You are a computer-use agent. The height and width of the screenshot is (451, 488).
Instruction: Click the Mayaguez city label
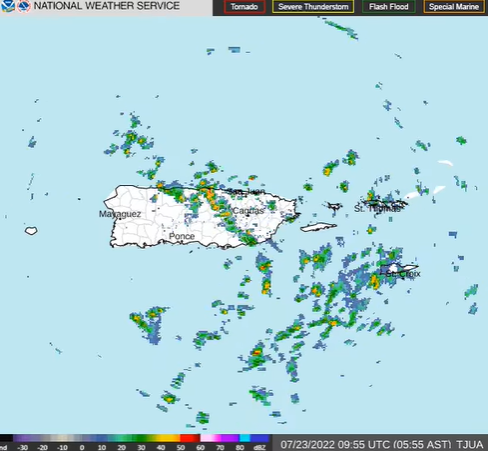(x=120, y=214)
